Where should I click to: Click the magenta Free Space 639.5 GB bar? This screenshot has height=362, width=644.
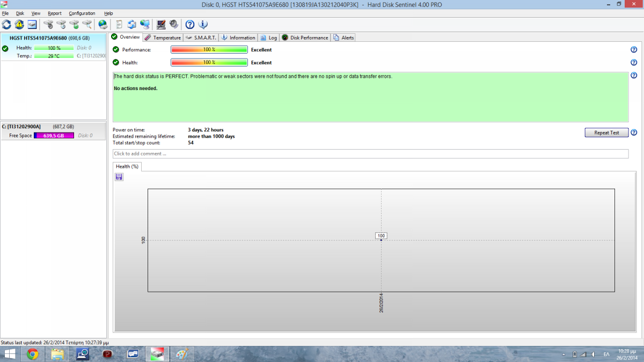[x=54, y=136]
